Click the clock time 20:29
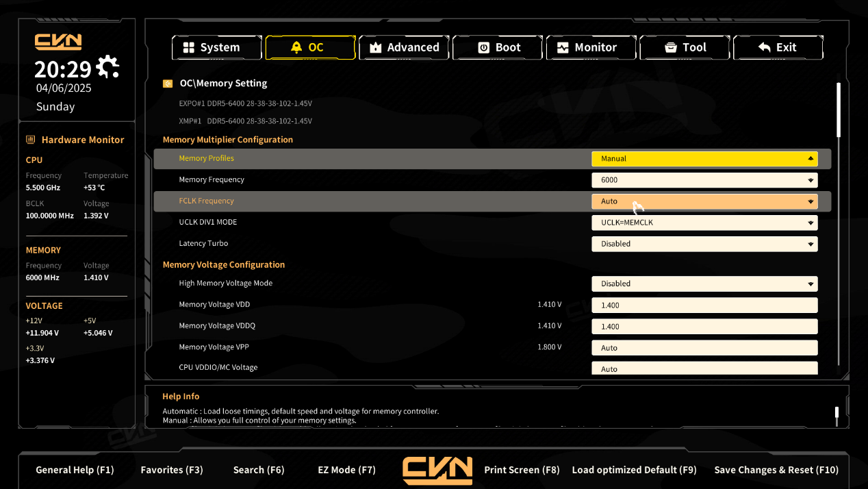This screenshot has height=489, width=868. pos(63,69)
